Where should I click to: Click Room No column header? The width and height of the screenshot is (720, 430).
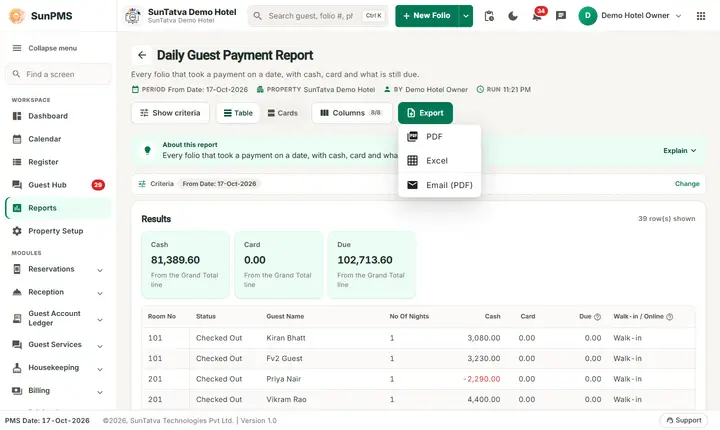[162, 317]
